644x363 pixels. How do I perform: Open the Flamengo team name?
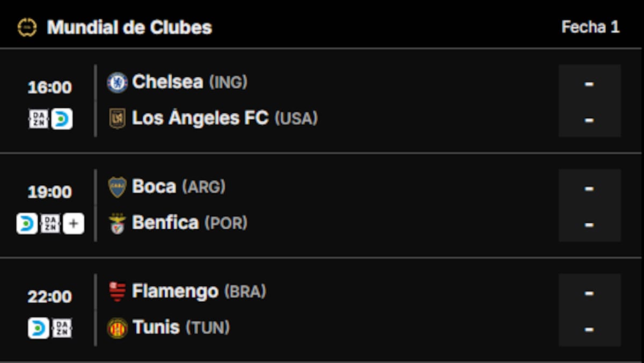(175, 292)
